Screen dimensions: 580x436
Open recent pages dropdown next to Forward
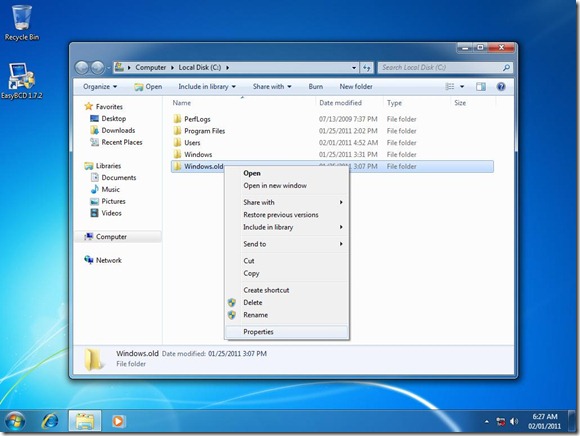(109, 68)
